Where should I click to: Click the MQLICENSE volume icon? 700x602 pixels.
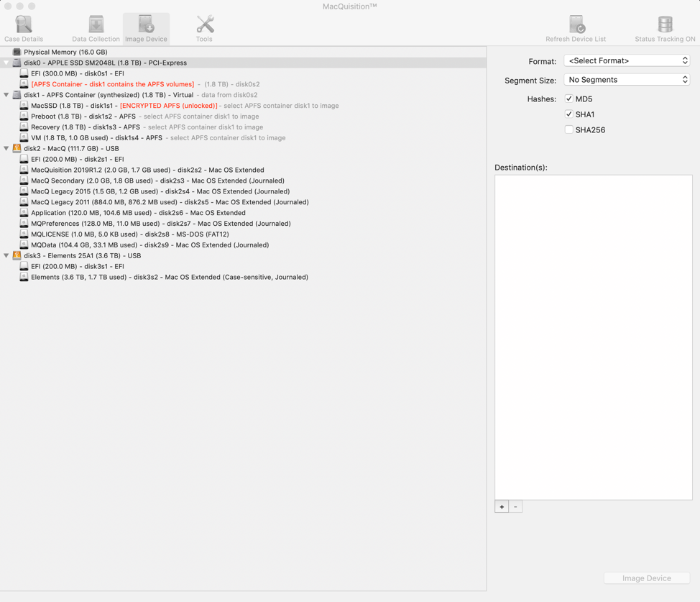[24, 234]
